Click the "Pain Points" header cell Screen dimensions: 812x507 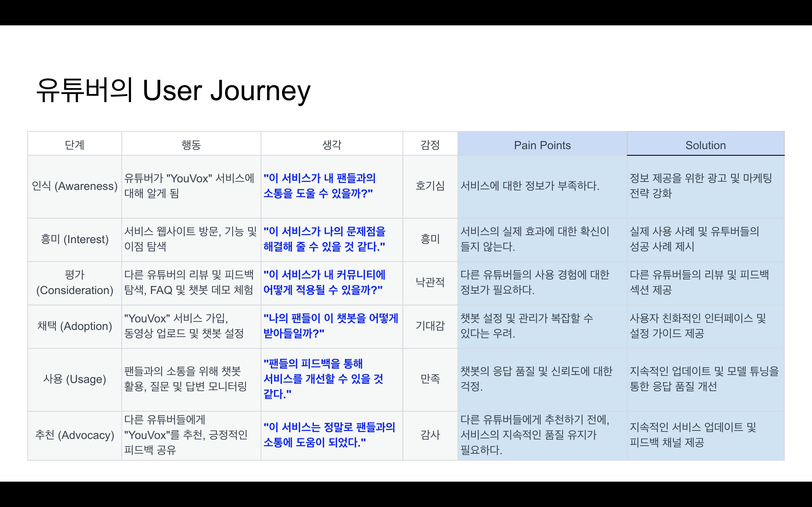[542, 143]
